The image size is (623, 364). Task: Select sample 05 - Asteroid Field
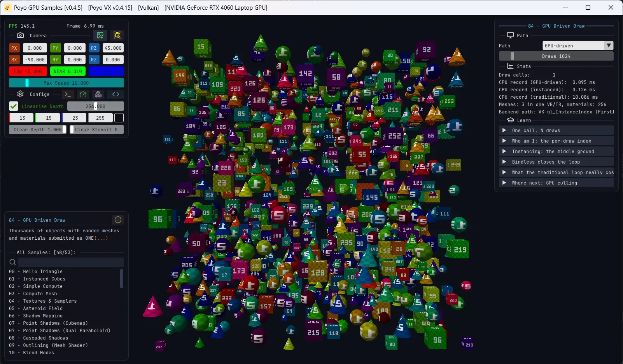pos(36,308)
